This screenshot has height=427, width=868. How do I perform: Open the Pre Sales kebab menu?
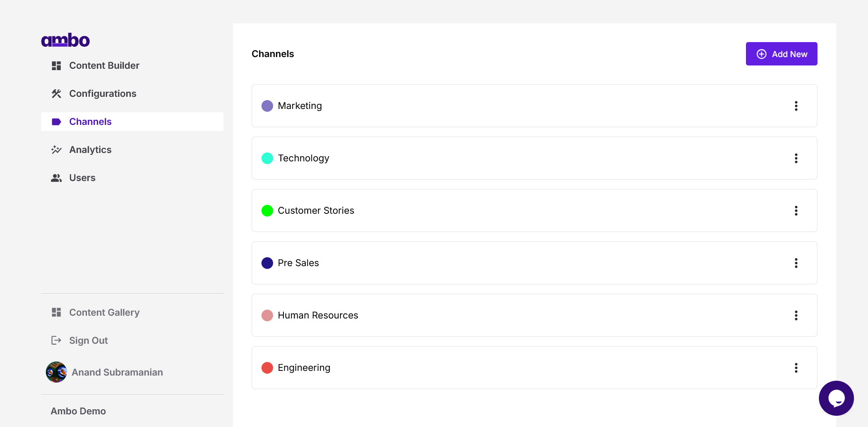pyautogui.click(x=796, y=263)
